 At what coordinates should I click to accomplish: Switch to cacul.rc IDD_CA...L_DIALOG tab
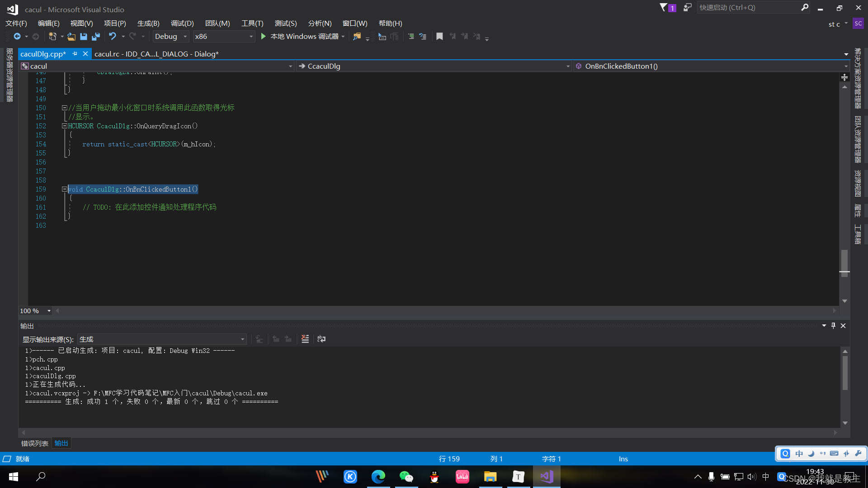point(156,54)
